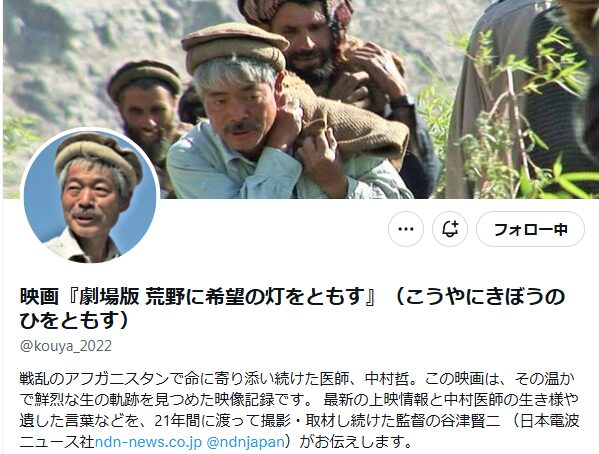Click the bio line starting で鮮烈な生の軌跡
The height and width of the screenshot is (454, 599).
click(299, 400)
